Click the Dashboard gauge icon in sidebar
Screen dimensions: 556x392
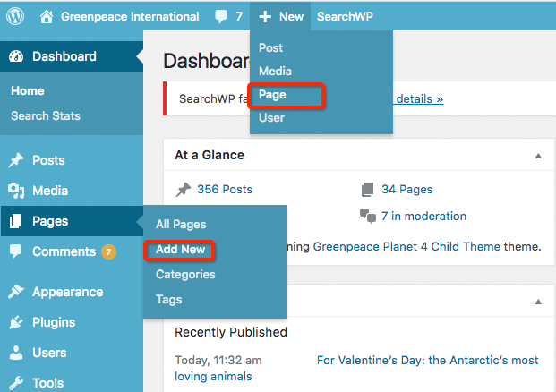point(16,56)
